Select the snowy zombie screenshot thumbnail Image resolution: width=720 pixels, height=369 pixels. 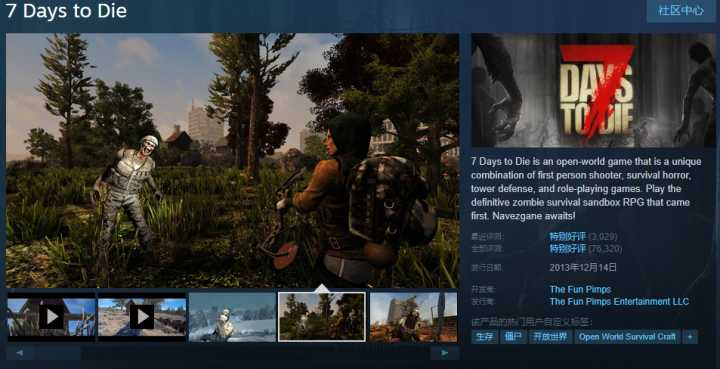pos(232,317)
